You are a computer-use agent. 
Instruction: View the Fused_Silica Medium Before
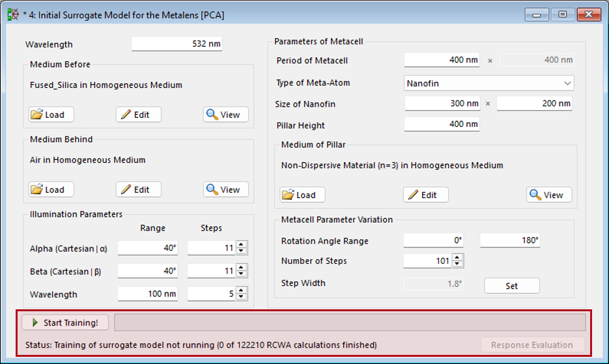225,115
